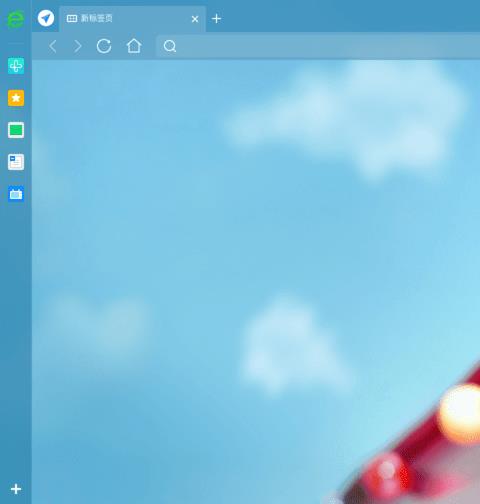Open the blue compass navigation icon
The height and width of the screenshot is (504, 480).
pos(46,18)
